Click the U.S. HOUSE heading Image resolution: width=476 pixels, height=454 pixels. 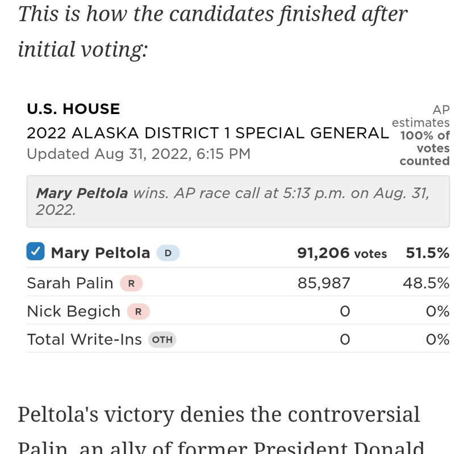tap(73, 108)
